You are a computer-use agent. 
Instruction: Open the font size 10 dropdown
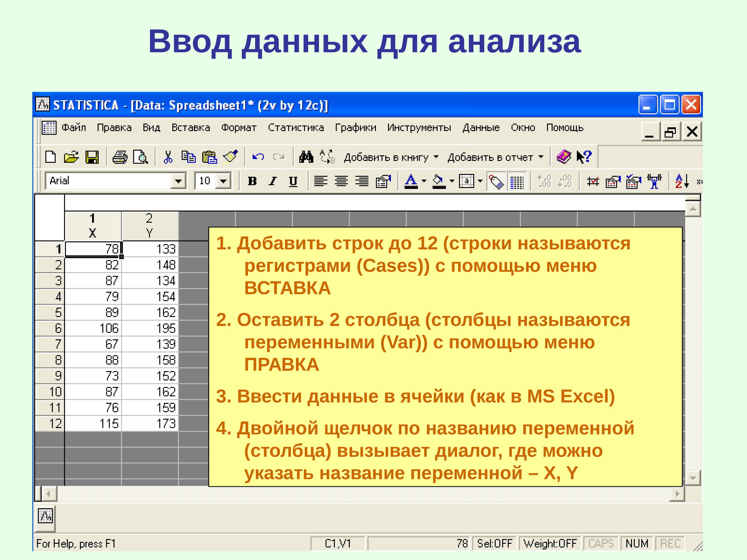pyautogui.click(x=223, y=181)
